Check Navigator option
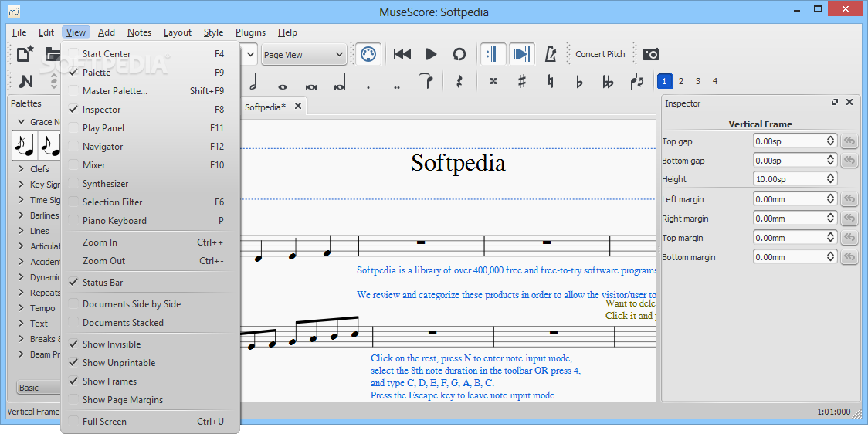The image size is (868, 434). pyautogui.click(x=150, y=147)
